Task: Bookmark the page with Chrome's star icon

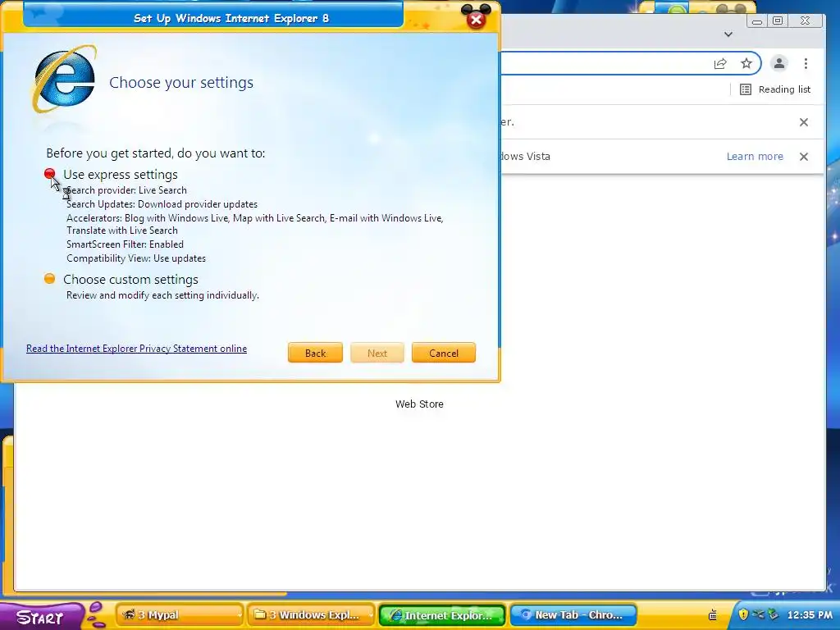Action: point(746,64)
